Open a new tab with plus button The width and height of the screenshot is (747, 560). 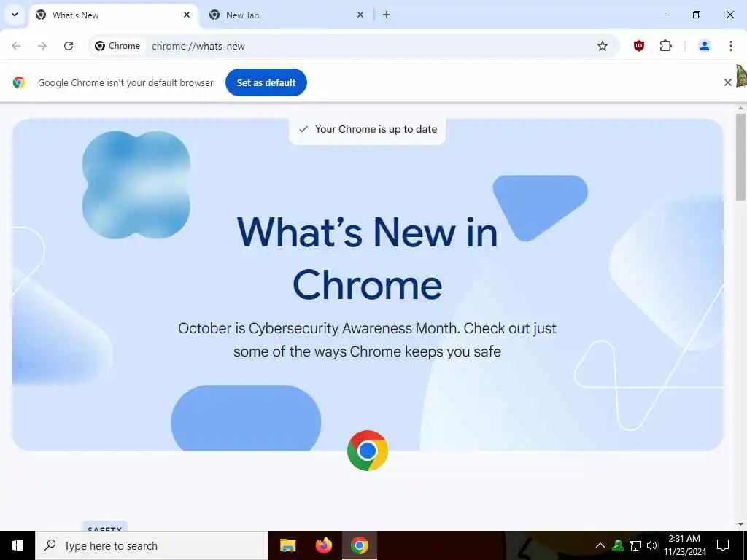click(x=387, y=15)
